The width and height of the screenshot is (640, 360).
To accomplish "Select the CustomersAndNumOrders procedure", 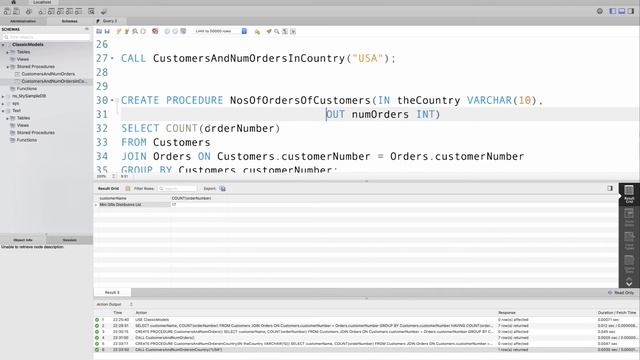I will 48,74.
